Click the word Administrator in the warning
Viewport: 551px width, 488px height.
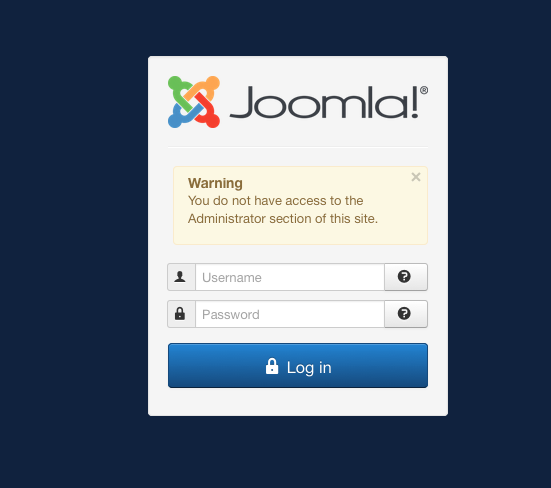pyautogui.click(x=227, y=219)
